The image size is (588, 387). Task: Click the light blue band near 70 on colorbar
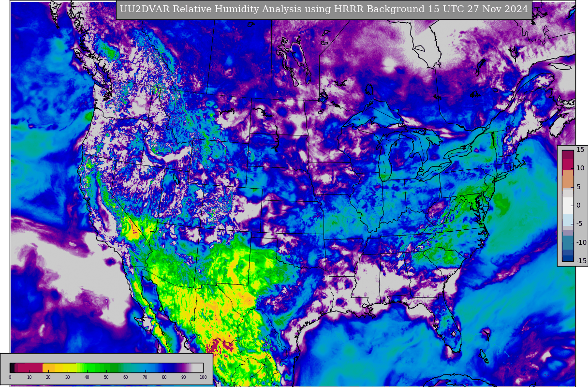click(145, 368)
